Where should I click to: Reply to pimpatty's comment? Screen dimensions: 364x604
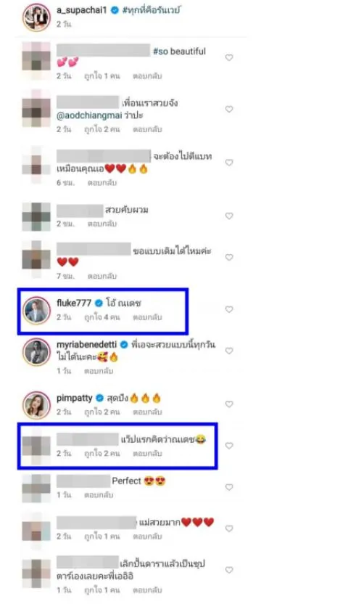[x=147, y=412]
